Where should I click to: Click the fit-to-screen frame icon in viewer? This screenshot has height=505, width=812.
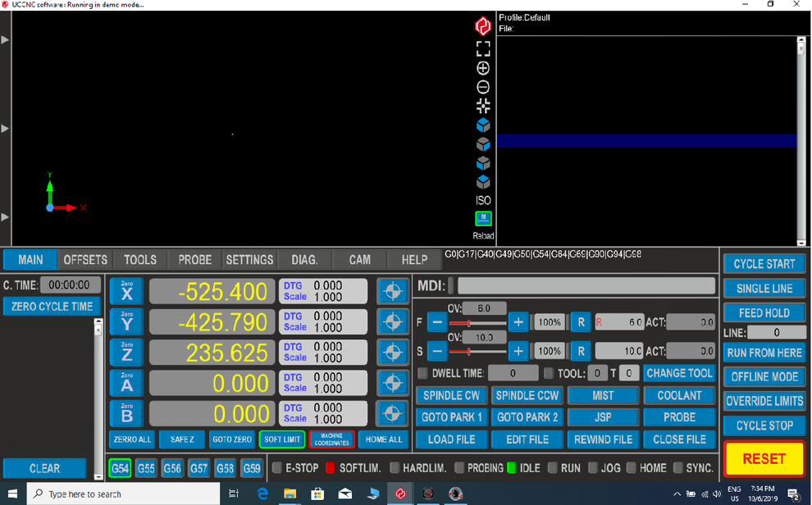[483, 49]
